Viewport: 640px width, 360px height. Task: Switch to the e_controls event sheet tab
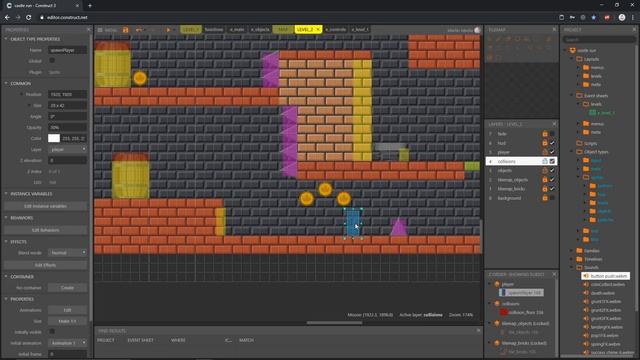(x=336, y=30)
